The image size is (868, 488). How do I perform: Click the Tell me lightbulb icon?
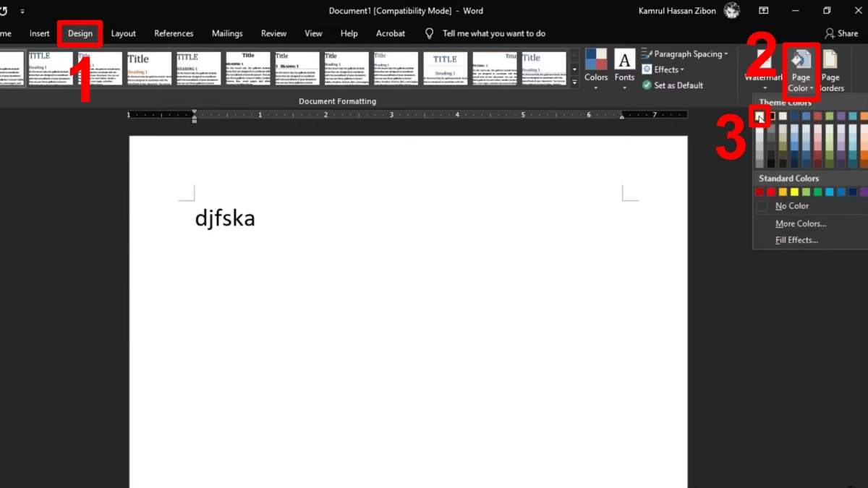click(x=430, y=33)
